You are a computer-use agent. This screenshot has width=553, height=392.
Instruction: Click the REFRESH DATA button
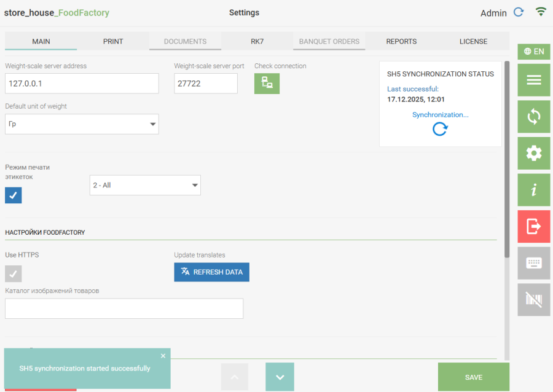pos(211,272)
